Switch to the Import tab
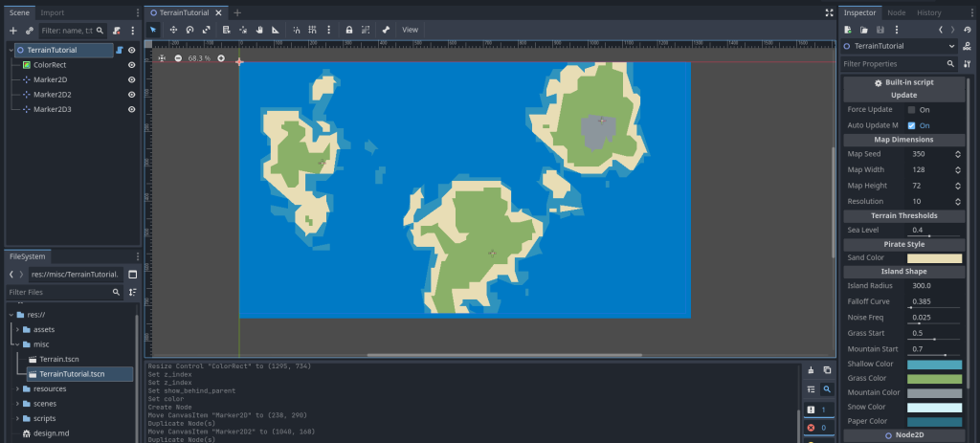980x443 pixels. [53, 12]
